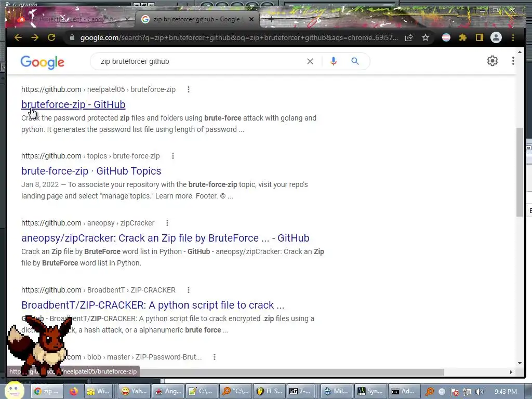Viewport: 532px width, 399px height.
Task: Start voice search with the microphone
Action: click(333, 61)
